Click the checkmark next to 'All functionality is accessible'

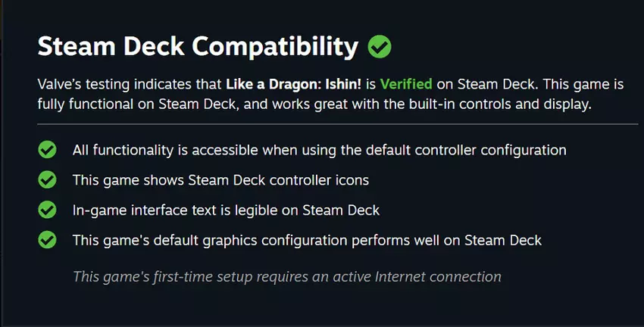[47, 150]
